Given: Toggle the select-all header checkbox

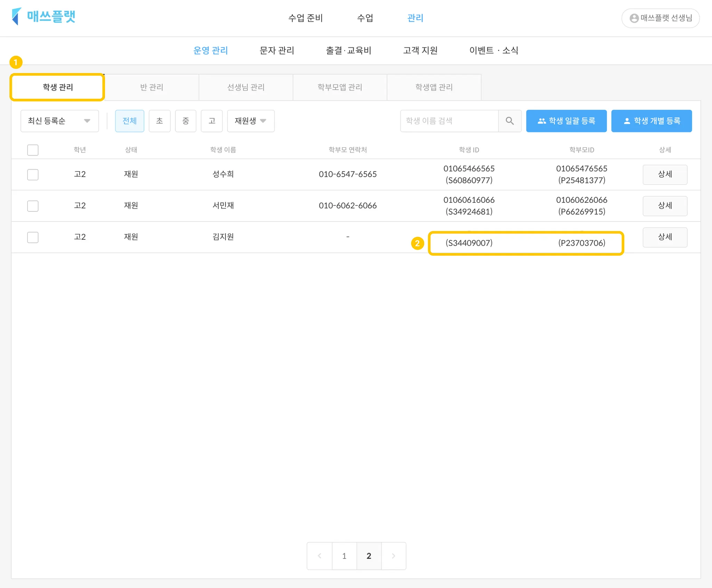Looking at the screenshot, I should tap(33, 150).
